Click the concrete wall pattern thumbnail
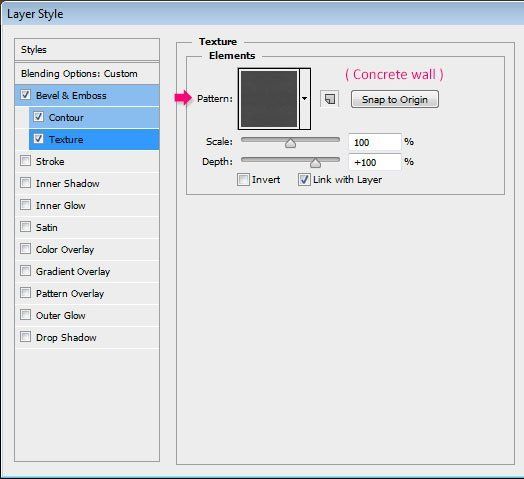The height and width of the screenshot is (479, 524). point(269,99)
